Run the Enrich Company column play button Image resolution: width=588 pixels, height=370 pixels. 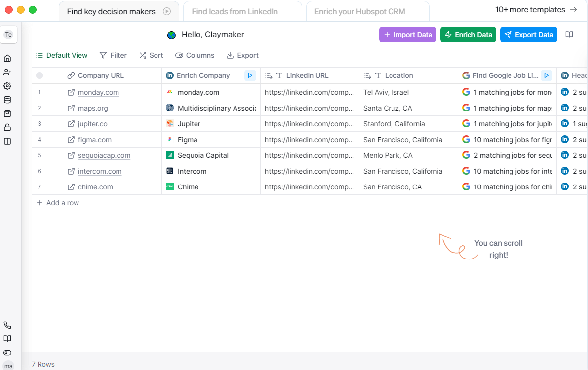pyautogui.click(x=250, y=75)
